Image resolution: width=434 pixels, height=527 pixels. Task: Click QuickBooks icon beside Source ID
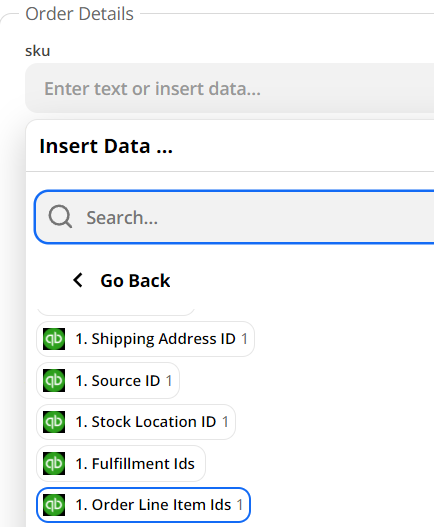point(54,380)
